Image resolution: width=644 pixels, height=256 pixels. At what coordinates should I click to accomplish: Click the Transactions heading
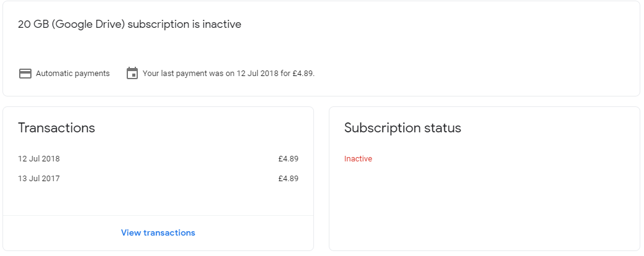[56, 128]
